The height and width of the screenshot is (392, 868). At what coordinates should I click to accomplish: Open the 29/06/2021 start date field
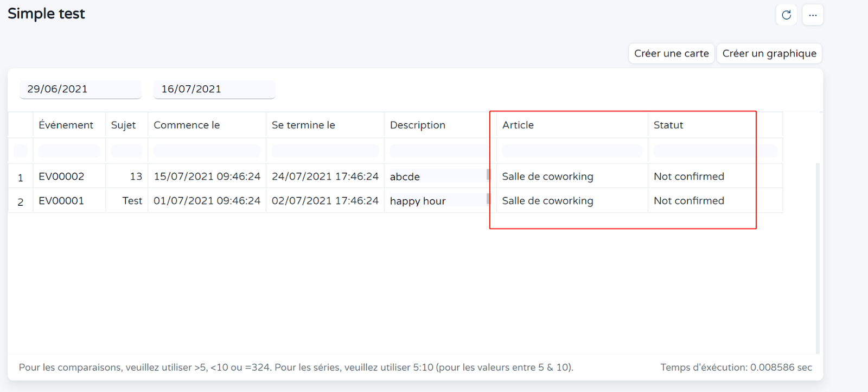click(80, 89)
